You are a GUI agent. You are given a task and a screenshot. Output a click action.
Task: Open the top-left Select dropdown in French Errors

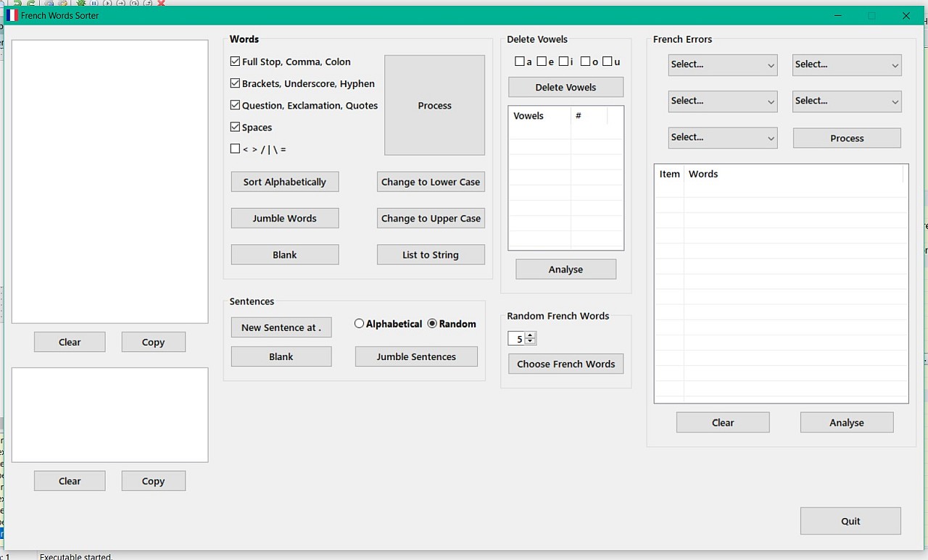[723, 64]
